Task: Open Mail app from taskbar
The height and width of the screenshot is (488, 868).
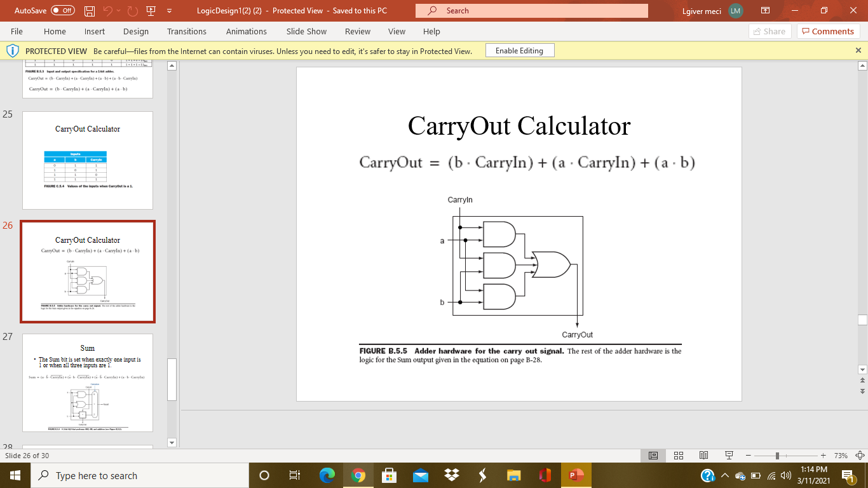Action: tap(420, 475)
